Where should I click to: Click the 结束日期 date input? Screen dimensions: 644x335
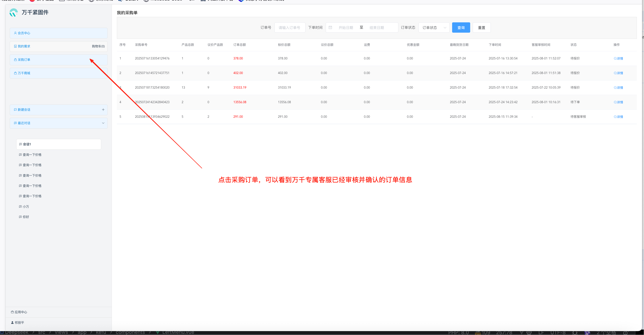(x=377, y=28)
